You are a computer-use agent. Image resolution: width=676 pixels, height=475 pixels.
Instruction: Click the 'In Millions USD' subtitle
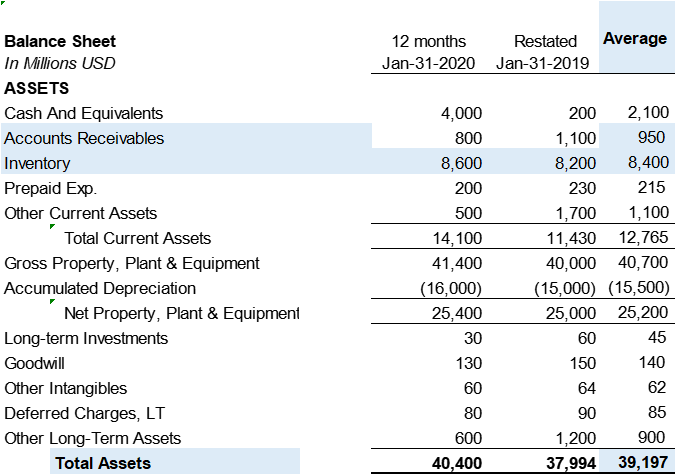(x=60, y=63)
